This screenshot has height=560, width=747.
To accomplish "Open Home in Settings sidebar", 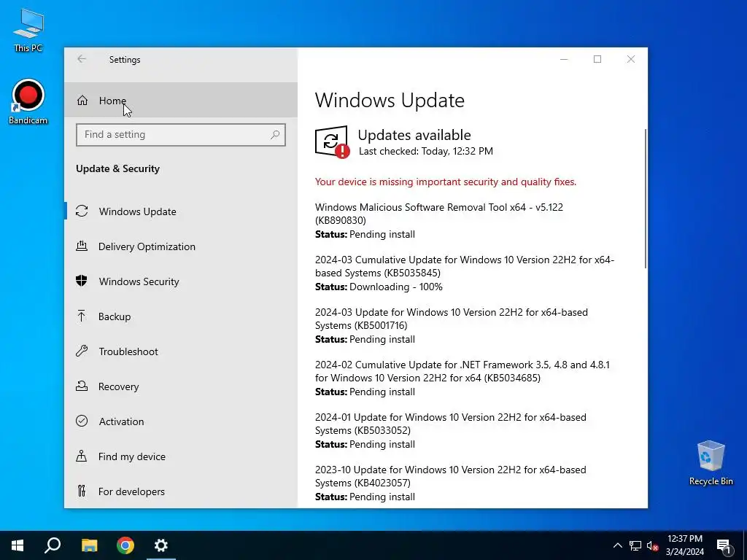I will tap(181, 100).
